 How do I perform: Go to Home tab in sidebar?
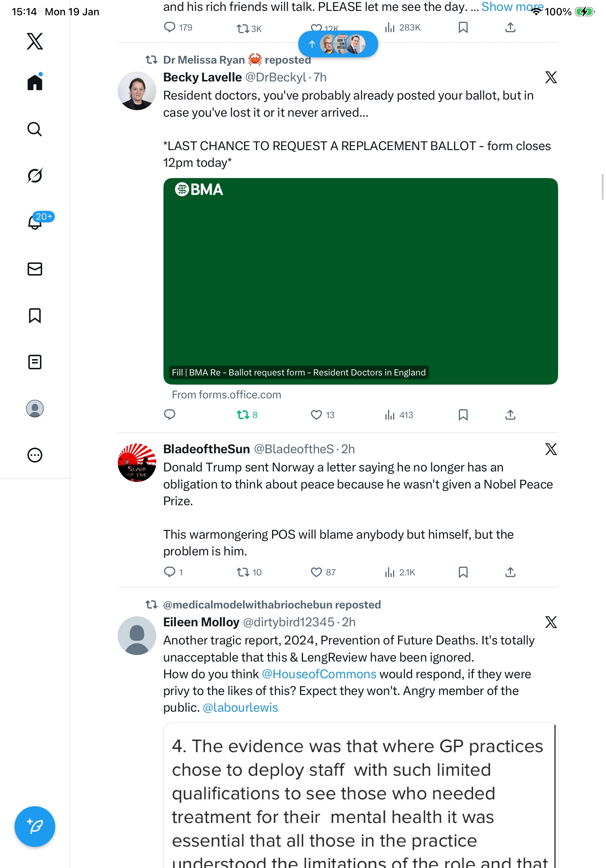(x=35, y=82)
